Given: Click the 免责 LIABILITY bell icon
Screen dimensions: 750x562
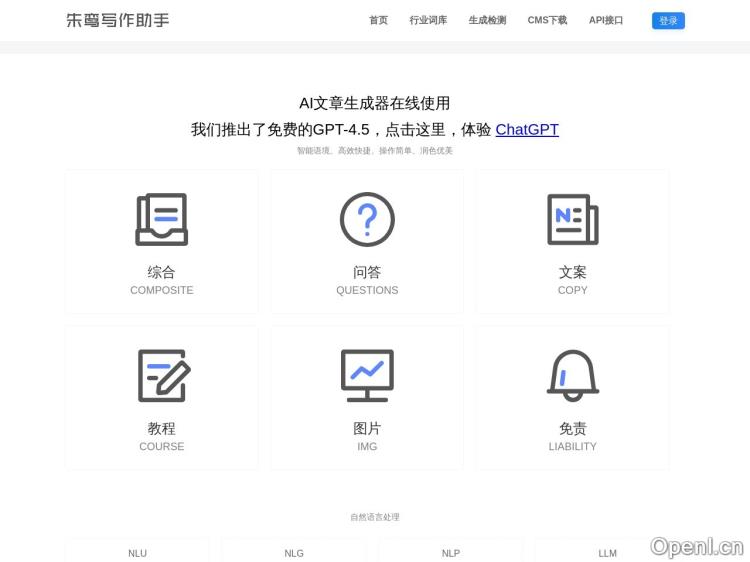Looking at the screenshot, I should coord(572,375).
